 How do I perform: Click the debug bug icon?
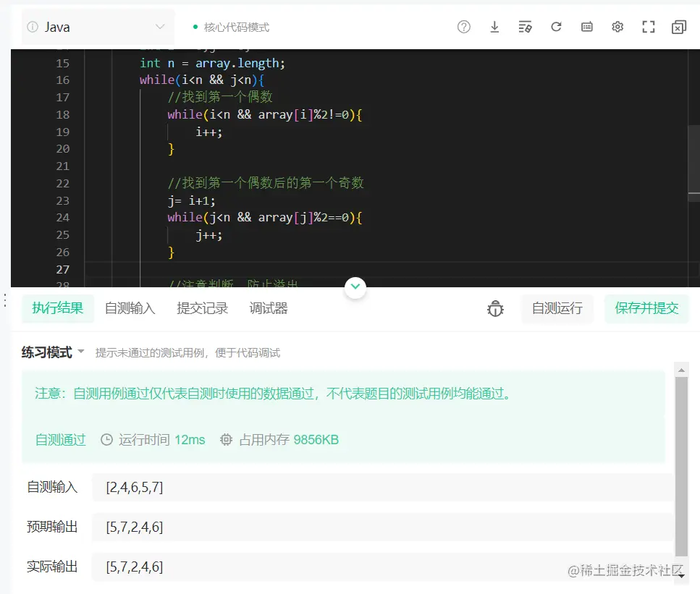[495, 308]
